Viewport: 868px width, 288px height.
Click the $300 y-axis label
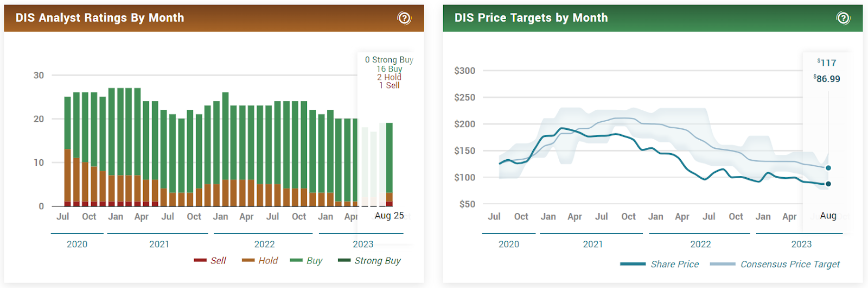(x=465, y=71)
